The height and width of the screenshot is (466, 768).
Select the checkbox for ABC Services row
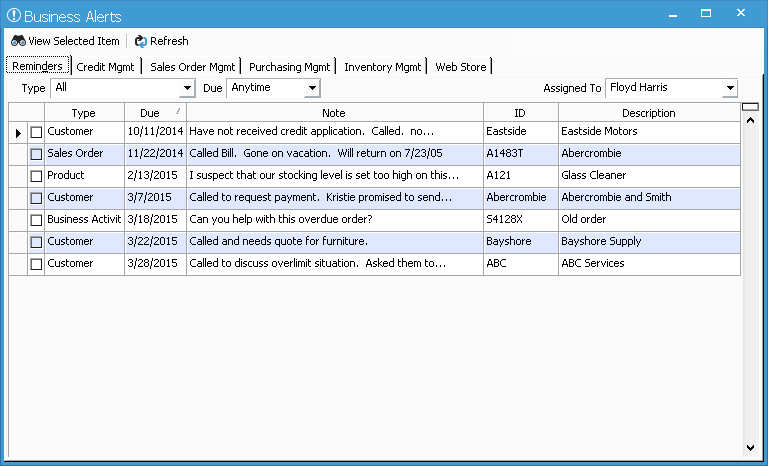[36, 264]
